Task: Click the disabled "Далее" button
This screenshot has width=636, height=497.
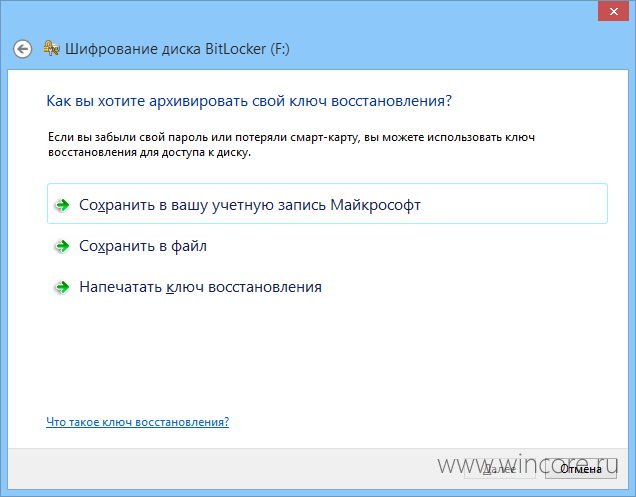Action: coord(500,469)
